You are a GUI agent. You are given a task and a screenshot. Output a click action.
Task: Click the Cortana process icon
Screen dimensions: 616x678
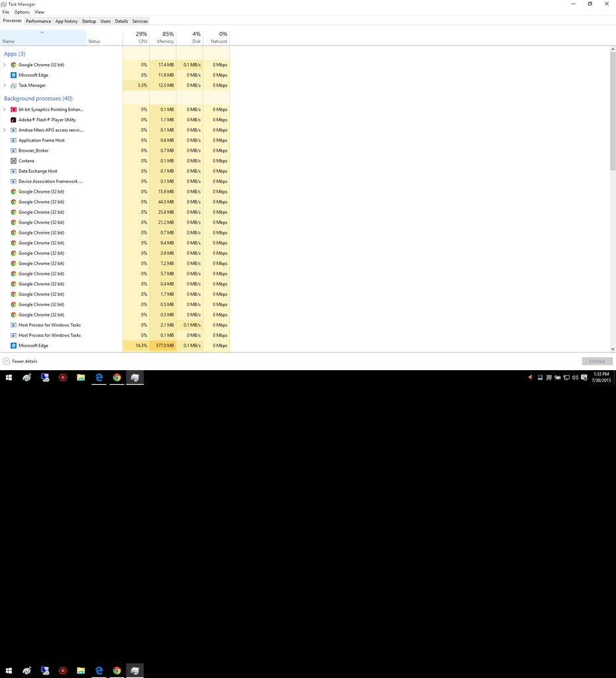[13, 161]
